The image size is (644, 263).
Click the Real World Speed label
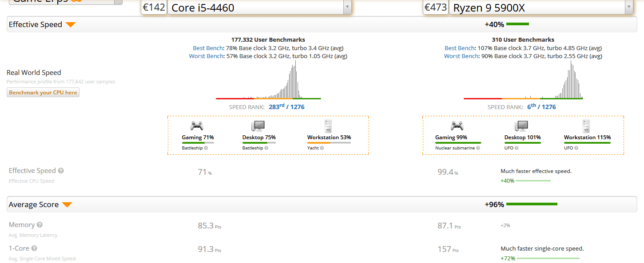34,73
